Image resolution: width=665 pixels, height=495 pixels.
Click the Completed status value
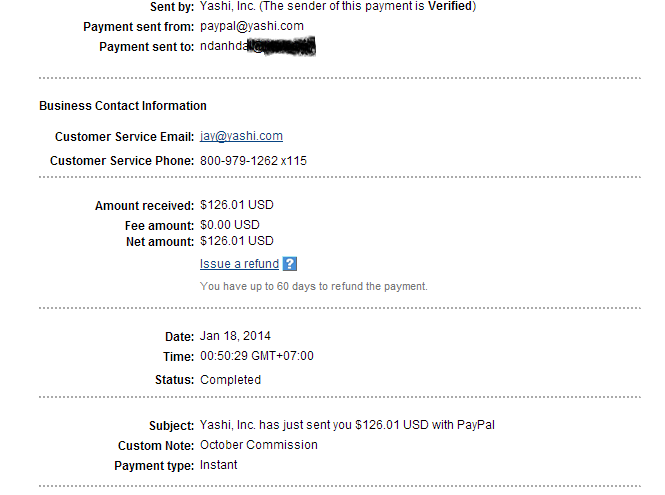click(x=230, y=380)
